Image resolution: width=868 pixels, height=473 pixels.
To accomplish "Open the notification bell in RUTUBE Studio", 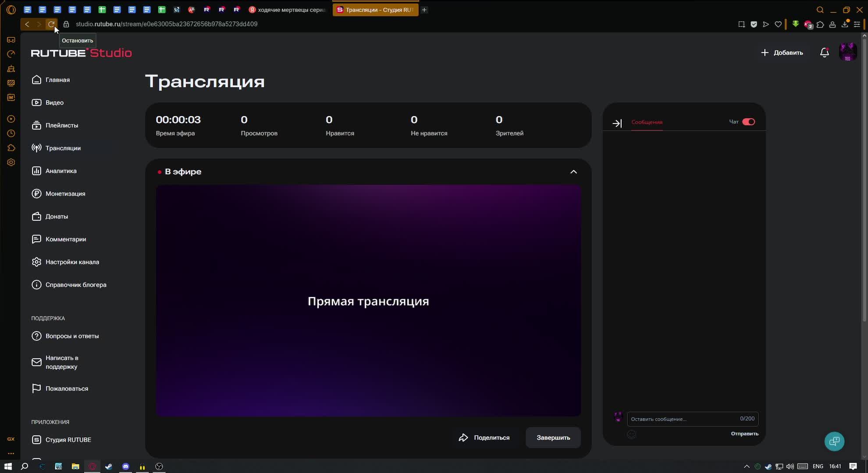I will [825, 52].
